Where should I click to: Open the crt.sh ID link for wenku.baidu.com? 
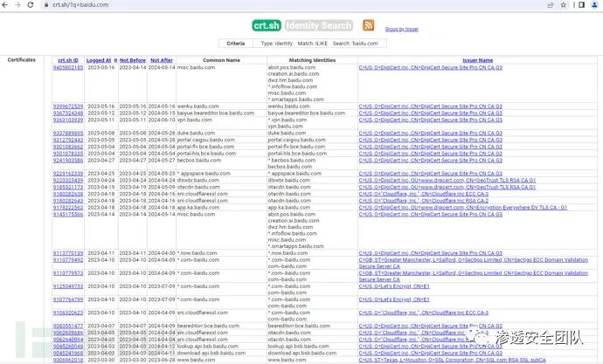pos(68,106)
